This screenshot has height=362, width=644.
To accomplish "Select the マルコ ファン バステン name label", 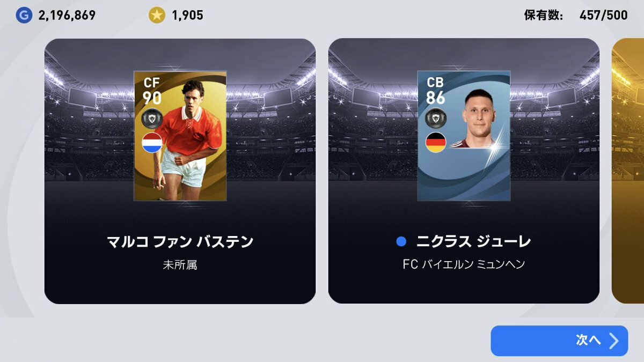I will pos(180,242).
